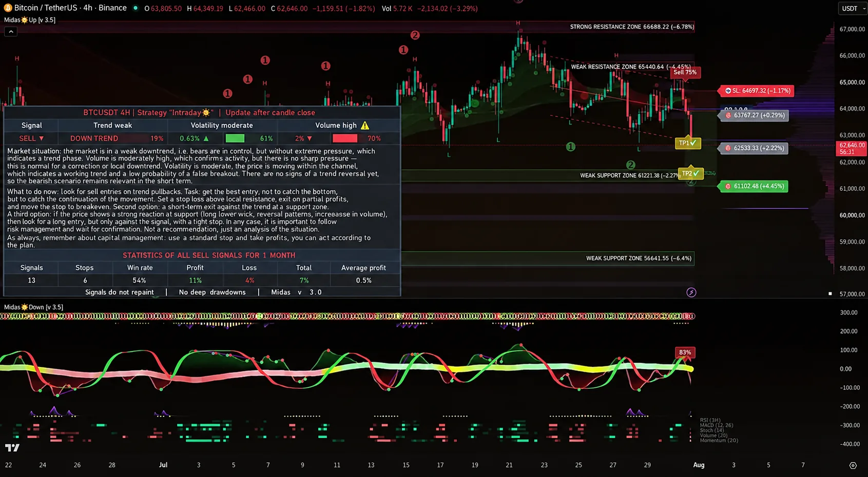Click the green 61102.48 (+4.45%) target label
Image resolution: width=868 pixels, height=477 pixels.
(754, 186)
